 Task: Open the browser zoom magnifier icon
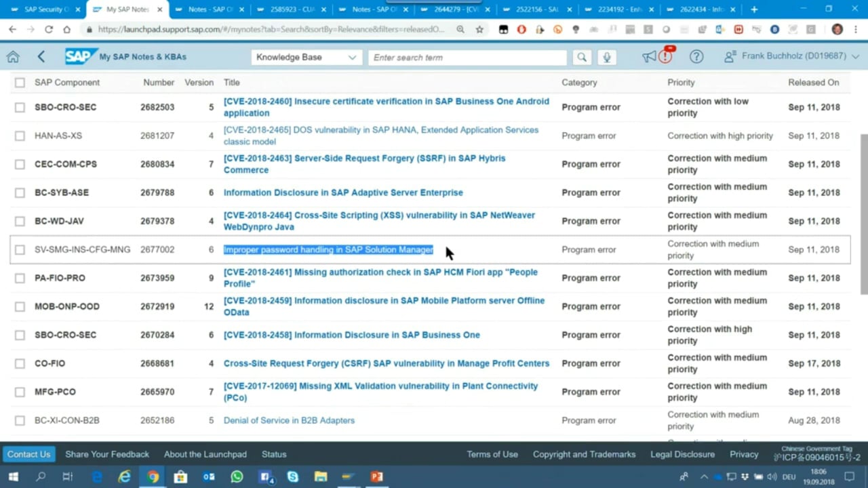(x=460, y=30)
